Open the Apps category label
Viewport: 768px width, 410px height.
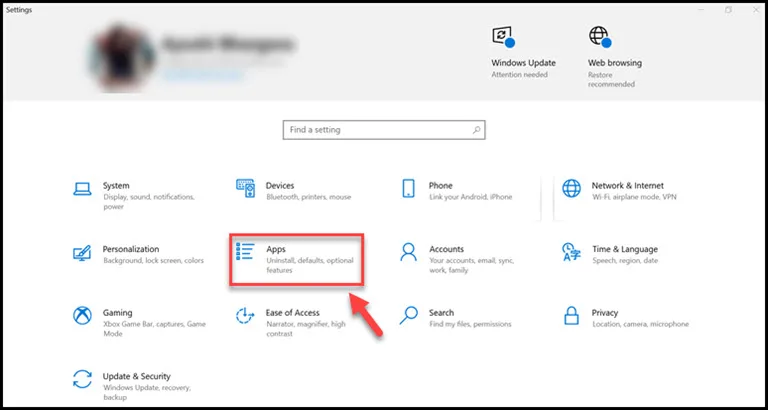[x=276, y=249]
